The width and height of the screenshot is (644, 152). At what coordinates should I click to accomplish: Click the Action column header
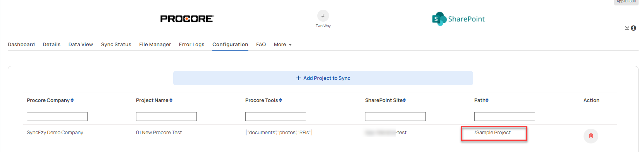tap(591, 100)
